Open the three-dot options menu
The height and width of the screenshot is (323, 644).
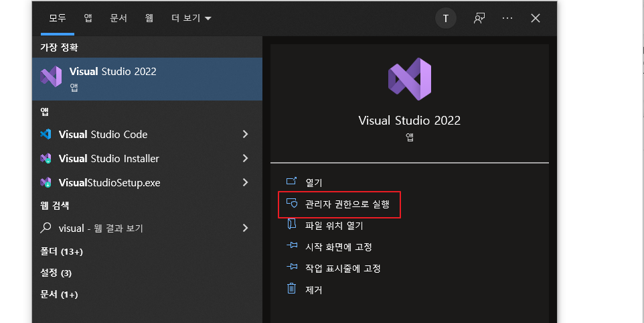click(507, 18)
